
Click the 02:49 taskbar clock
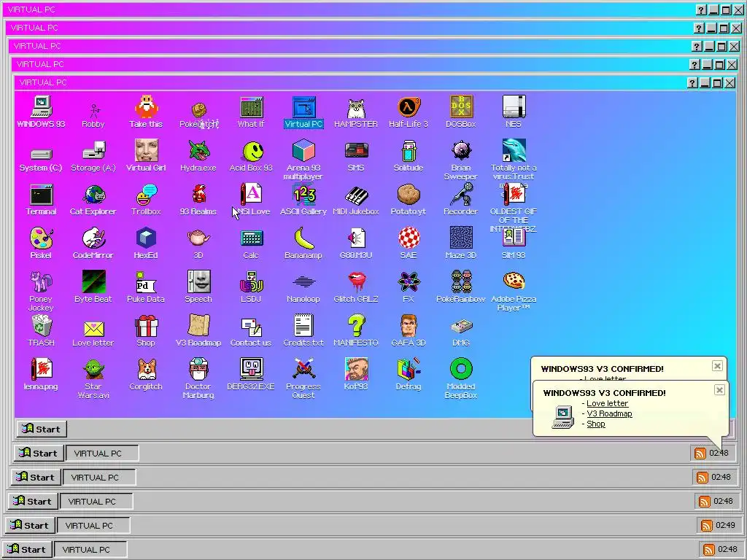click(x=725, y=525)
